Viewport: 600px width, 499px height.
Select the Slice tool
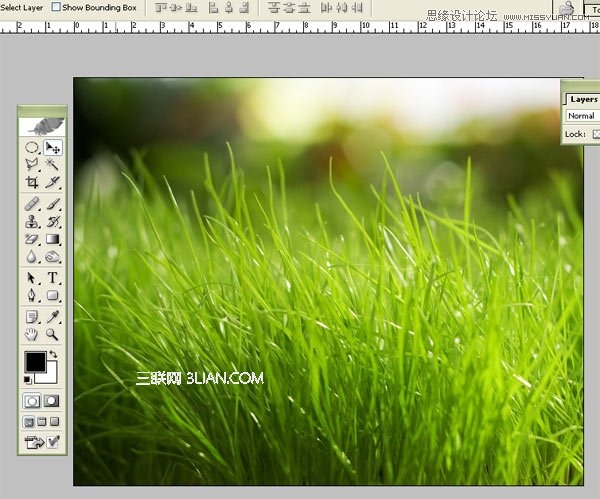pyautogui.click(x=53, y=182)
